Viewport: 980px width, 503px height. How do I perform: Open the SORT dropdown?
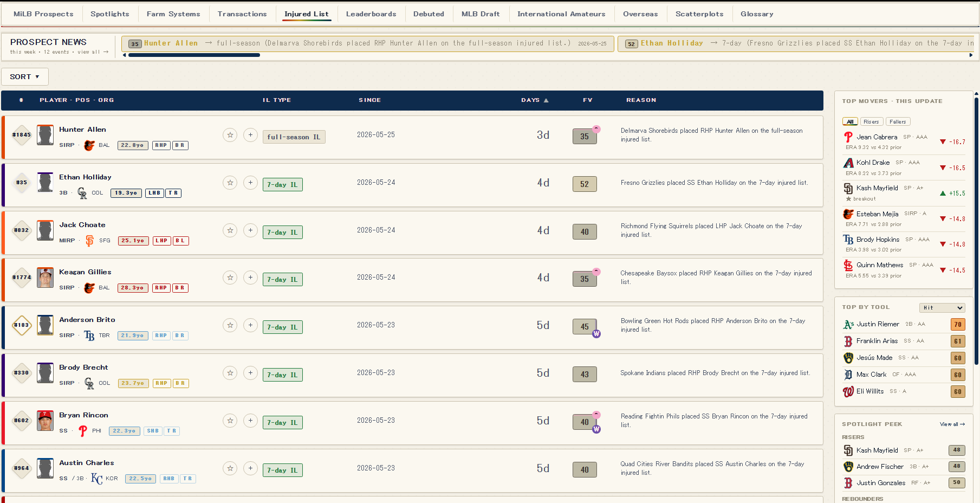click(x=25, y=77)
